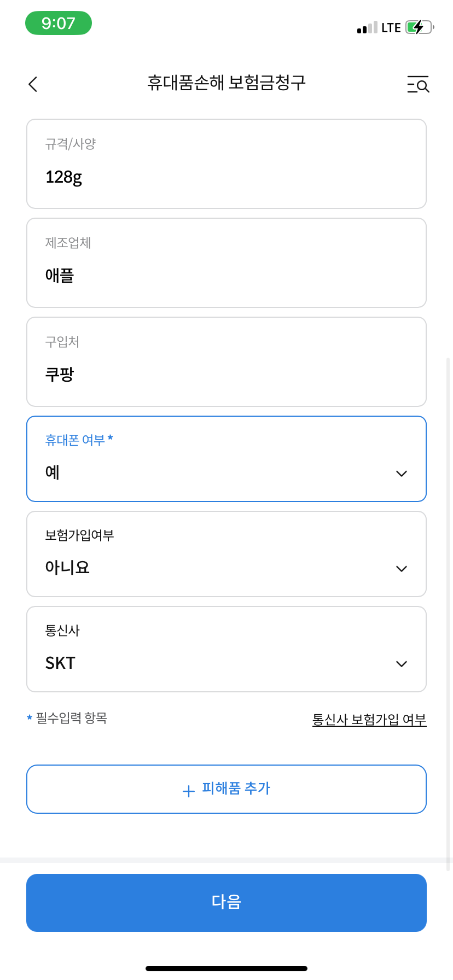
Task: Edit the 규격/사양 field with 128g
Action: pos(226,164)
